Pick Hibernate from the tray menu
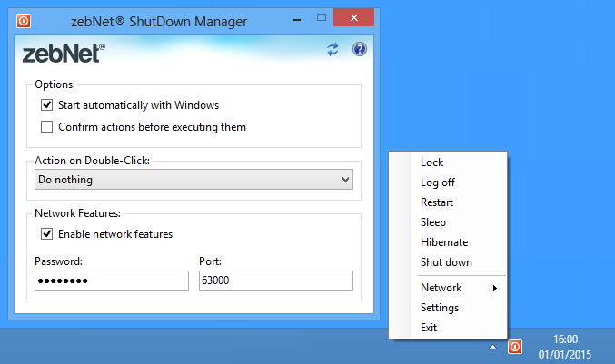615x364 pixels. click(443, 242)
